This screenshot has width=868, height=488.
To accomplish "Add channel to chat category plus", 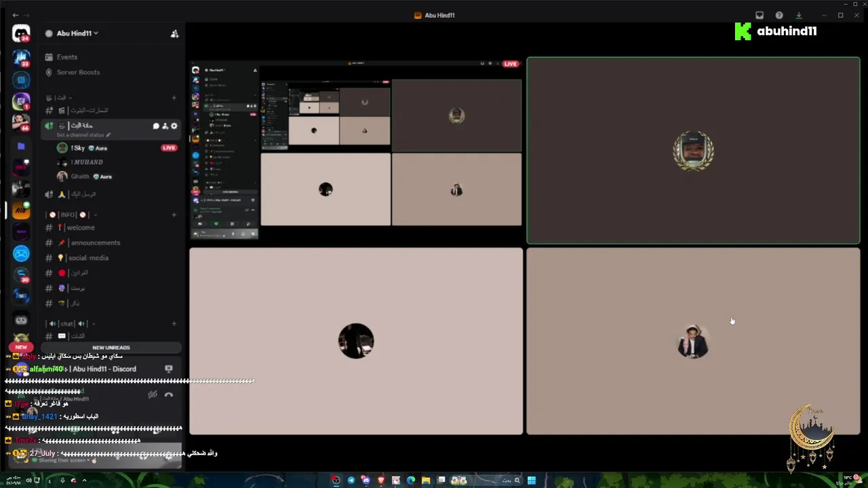I will [x=174, y=323].
